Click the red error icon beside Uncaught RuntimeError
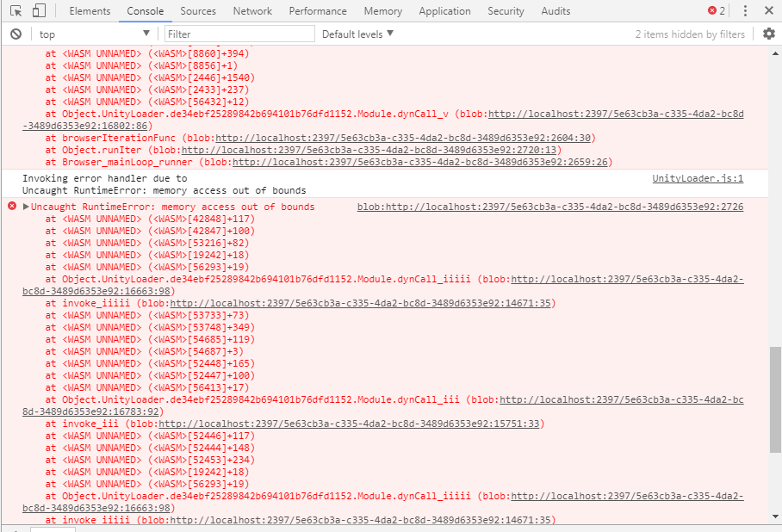The image size is (782, 532). click(x=12, y=207)
